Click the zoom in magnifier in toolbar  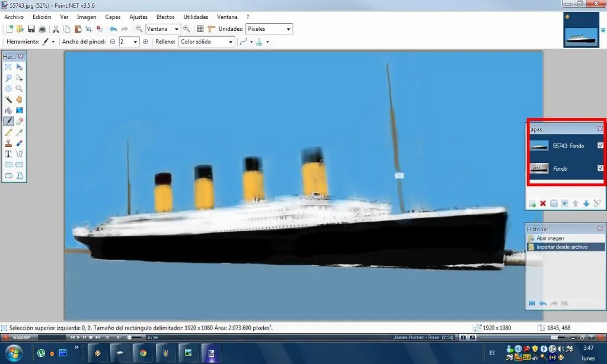(187, 29)
